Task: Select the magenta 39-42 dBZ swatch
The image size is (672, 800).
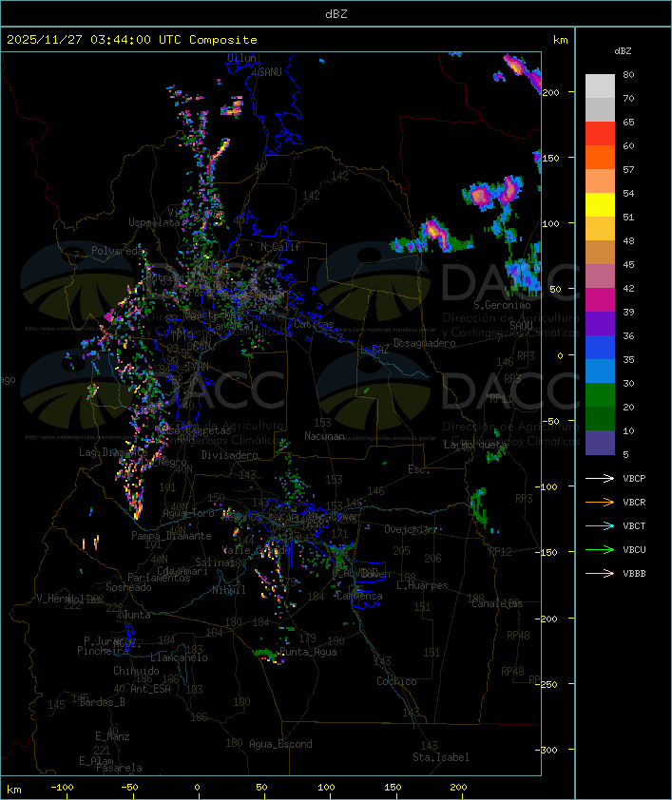Action: [600, 300]
